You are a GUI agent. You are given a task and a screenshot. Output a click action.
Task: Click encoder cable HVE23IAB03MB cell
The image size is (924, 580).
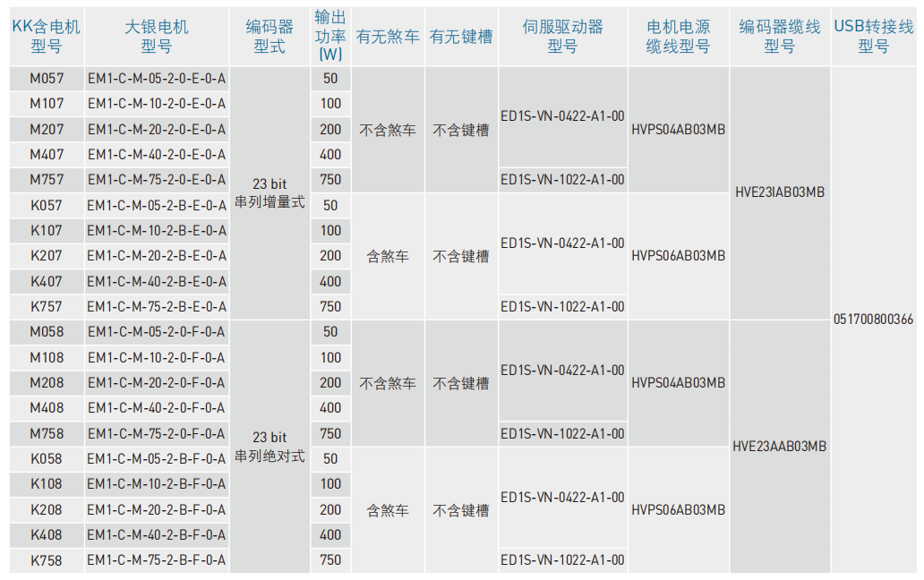(779, 192)
